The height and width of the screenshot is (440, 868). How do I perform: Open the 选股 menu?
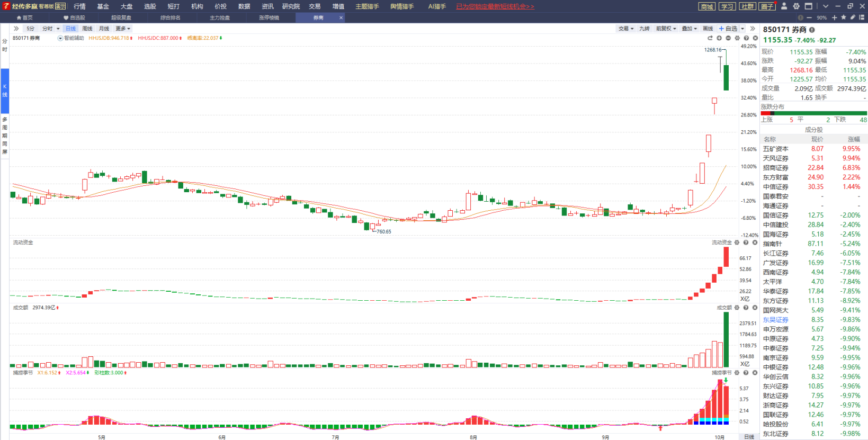(150, 6)
